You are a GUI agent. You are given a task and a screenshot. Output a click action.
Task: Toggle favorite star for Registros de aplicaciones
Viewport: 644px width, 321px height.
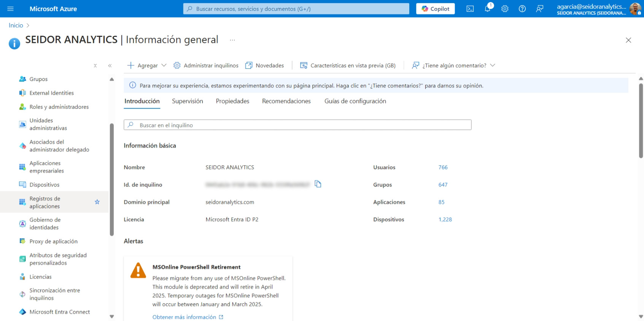coord(97,202)
